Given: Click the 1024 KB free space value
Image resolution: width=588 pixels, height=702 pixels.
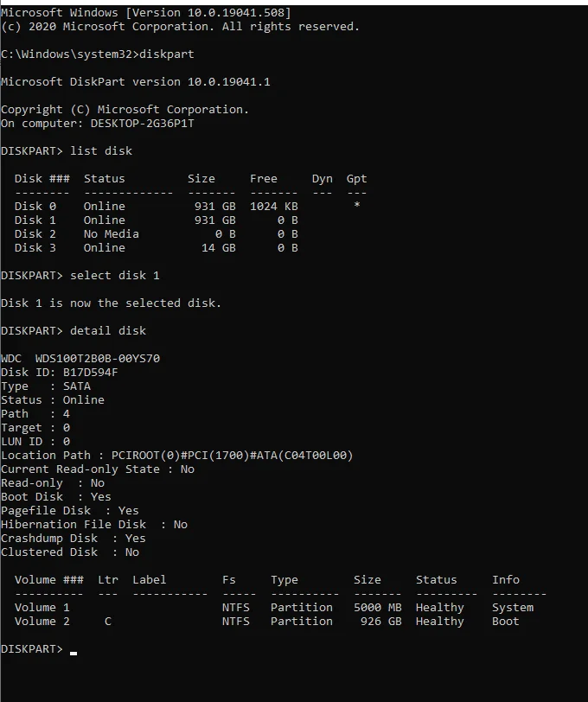Looking at the screenshot, I should point(273,207).
